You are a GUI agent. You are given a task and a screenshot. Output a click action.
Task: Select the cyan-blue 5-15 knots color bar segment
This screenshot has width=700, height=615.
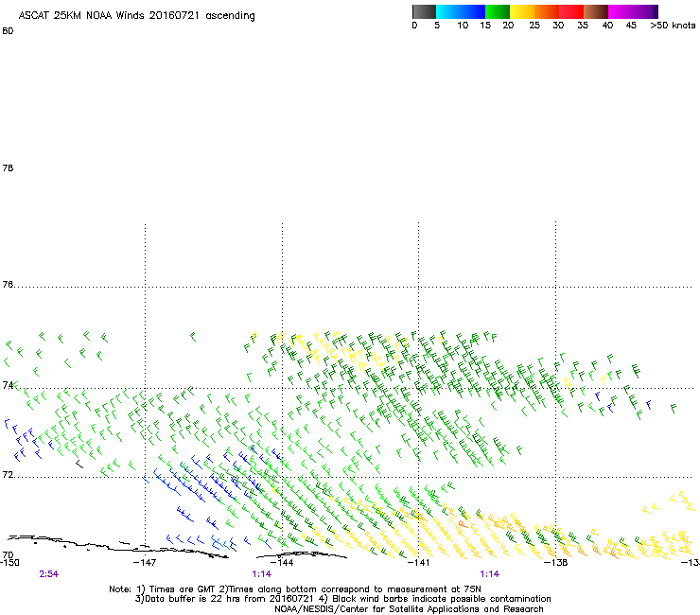461,11
